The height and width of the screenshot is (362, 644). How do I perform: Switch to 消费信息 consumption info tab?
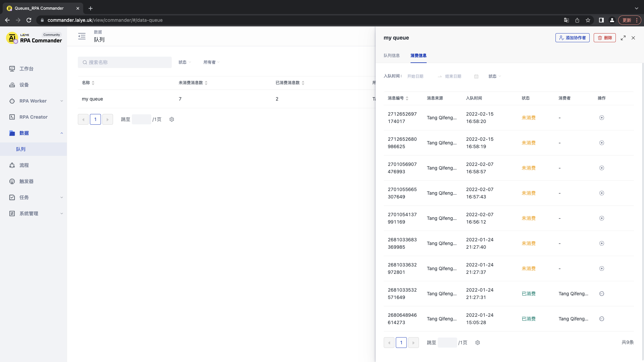[x=419, y=56]
